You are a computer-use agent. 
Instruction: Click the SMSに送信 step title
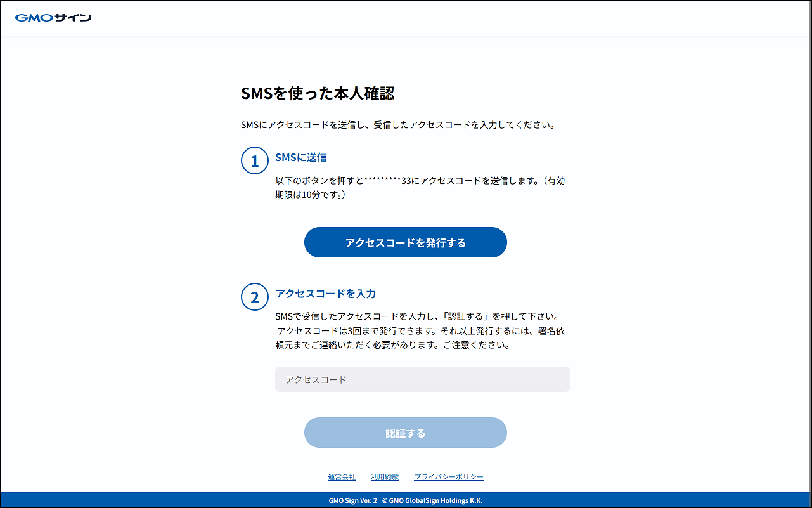[300, 157]
